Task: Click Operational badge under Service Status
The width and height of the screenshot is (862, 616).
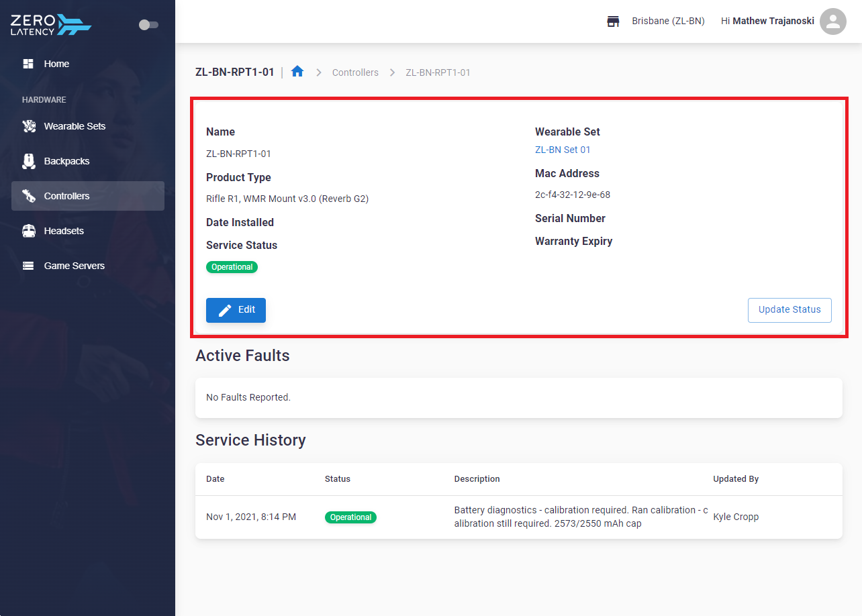Action: (x=232, y=267)
